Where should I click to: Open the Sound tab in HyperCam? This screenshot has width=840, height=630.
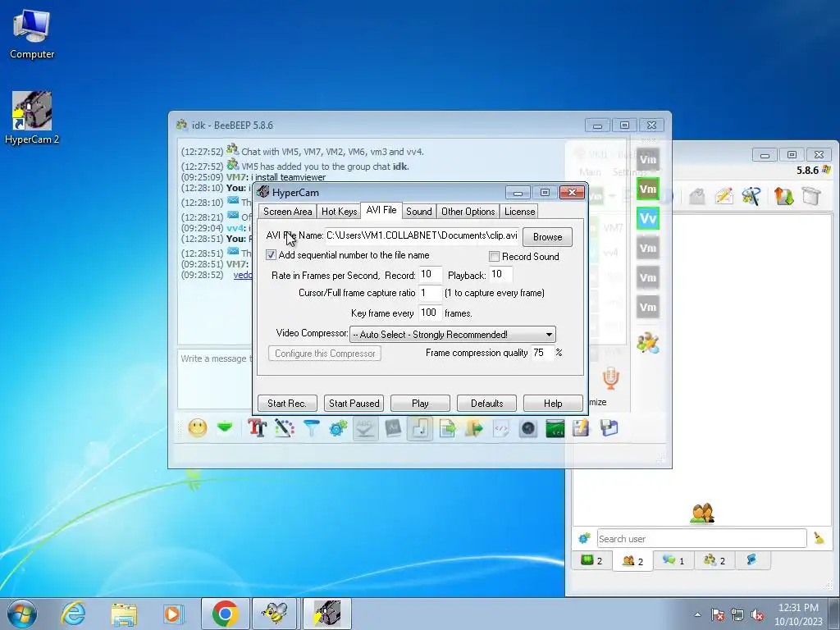419,212
